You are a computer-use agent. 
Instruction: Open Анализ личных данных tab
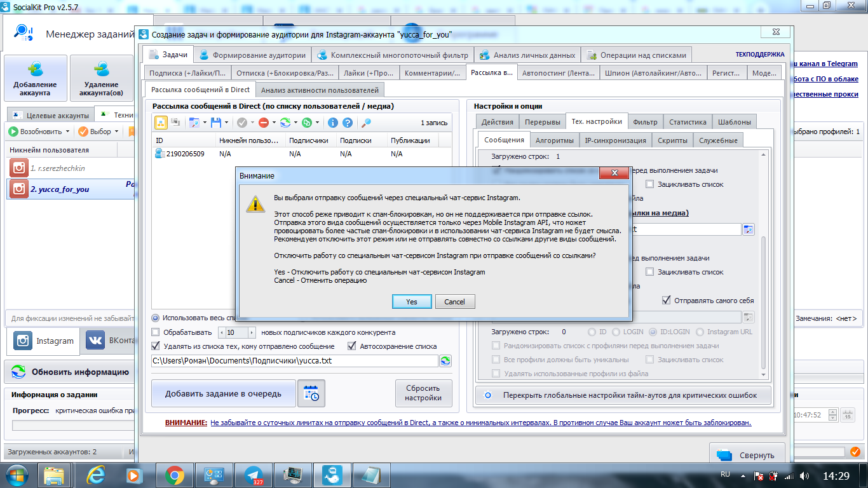528,55
